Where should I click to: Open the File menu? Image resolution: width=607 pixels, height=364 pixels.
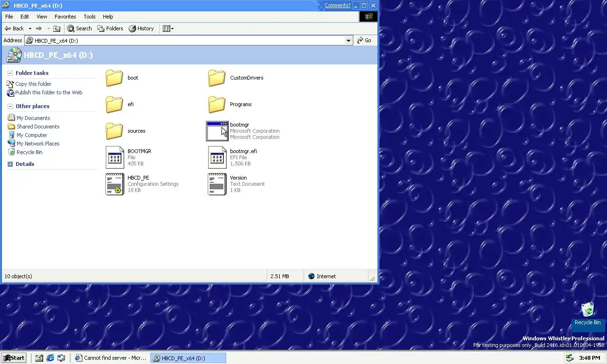[x=9, y=17]
